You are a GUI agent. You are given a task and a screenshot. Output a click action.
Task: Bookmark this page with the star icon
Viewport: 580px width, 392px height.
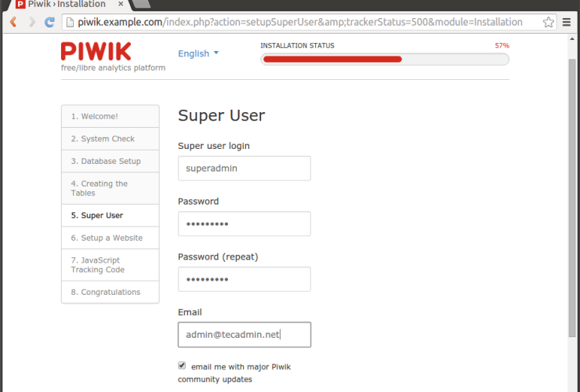click(549, 22)
